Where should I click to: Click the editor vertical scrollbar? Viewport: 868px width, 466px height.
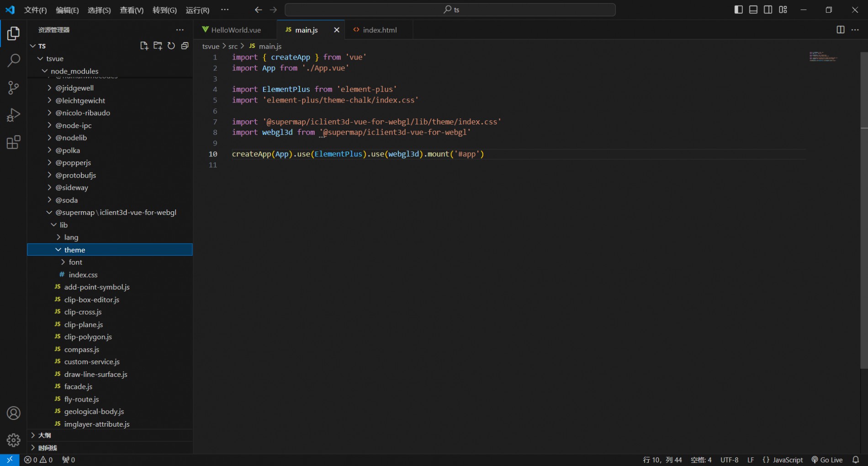click(x=864, y=209)
